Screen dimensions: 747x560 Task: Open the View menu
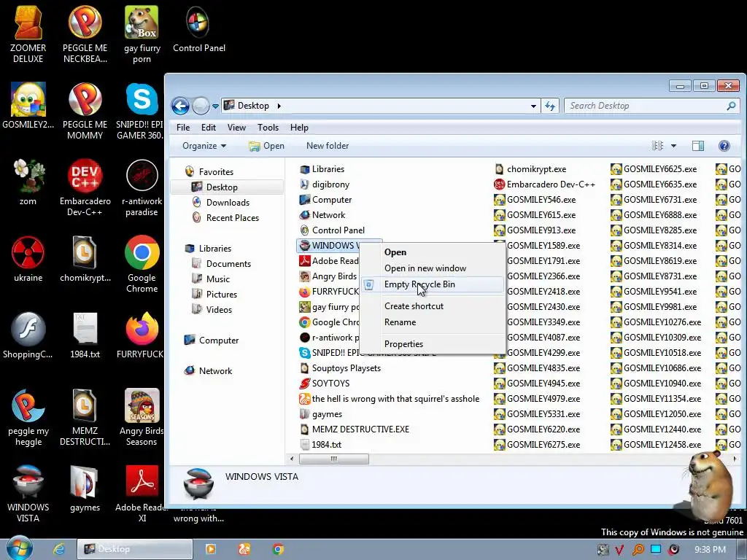pyautogui.click(x=236, y=128)
